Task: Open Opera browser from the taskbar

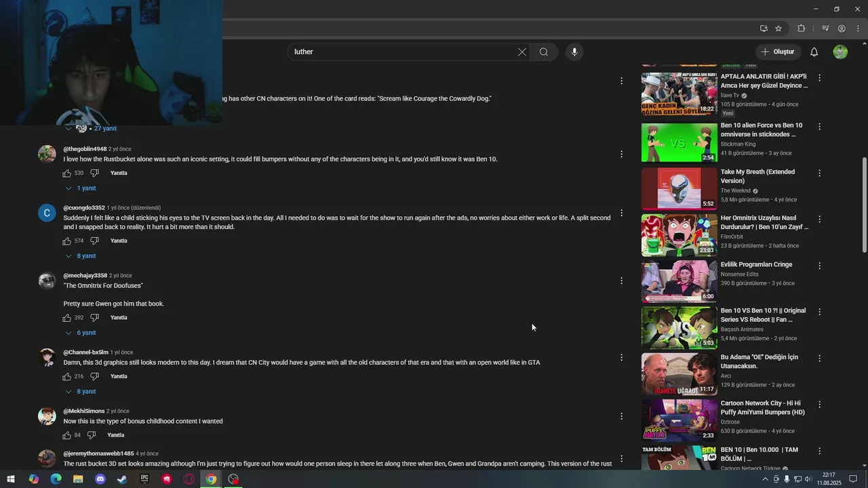Action: (189, 479)
